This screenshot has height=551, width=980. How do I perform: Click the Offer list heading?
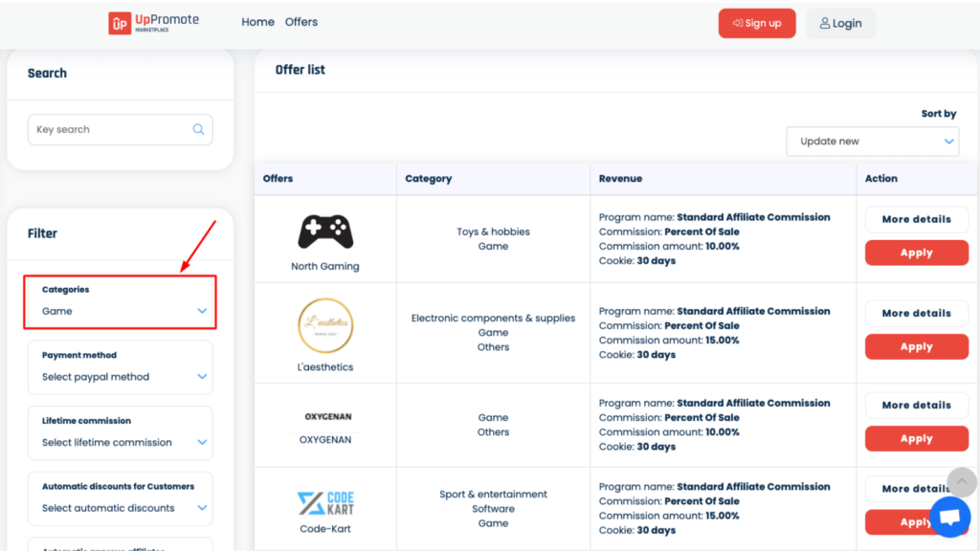click(x=300, y=70)
